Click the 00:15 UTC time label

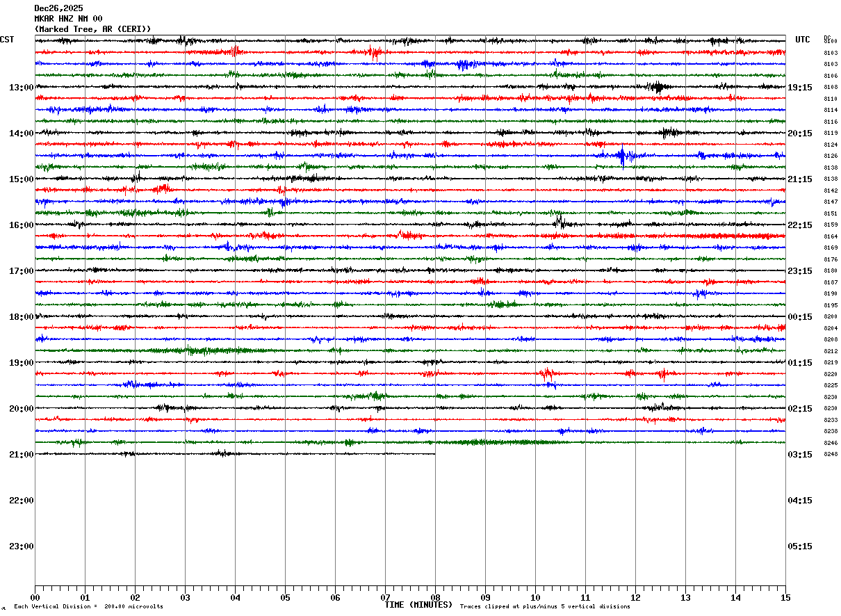(800, 317)
